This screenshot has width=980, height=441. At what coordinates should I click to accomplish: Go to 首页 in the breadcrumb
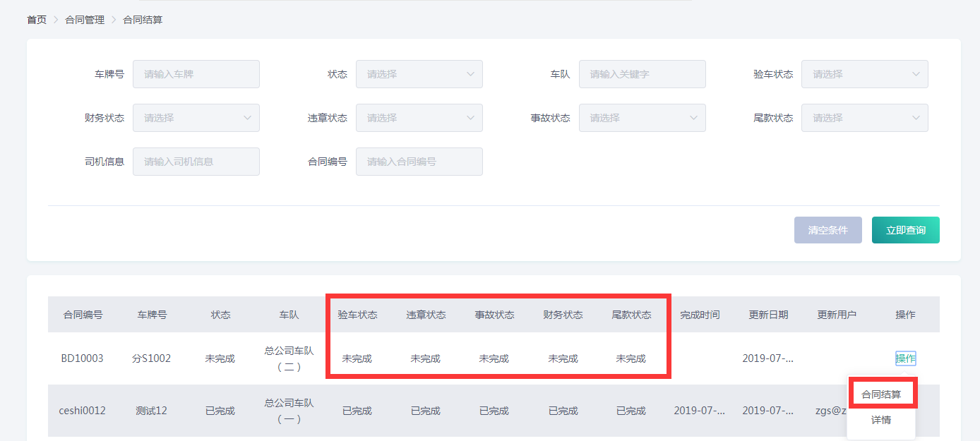click(x=37, y=20)
